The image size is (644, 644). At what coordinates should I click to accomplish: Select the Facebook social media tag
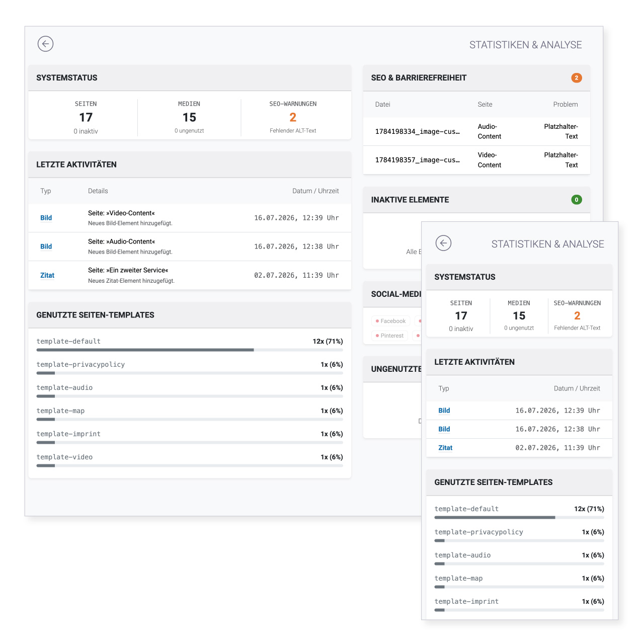coord(391,321)
